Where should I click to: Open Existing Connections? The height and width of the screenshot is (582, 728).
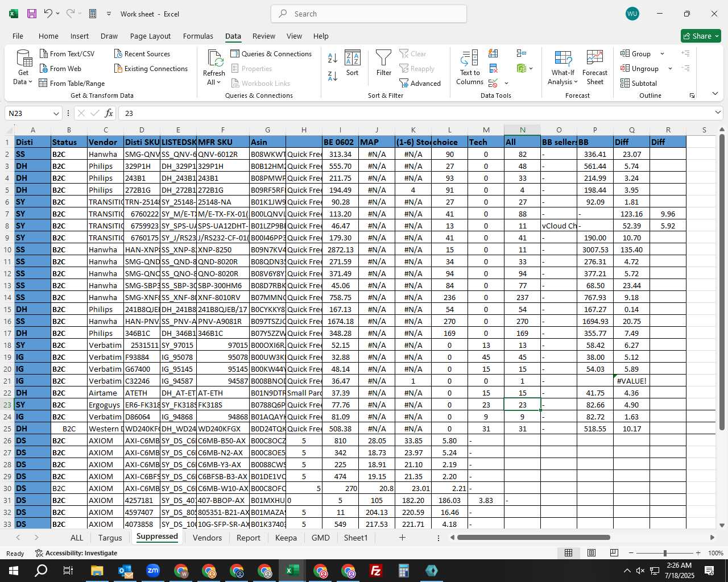(x=151, y=68)
